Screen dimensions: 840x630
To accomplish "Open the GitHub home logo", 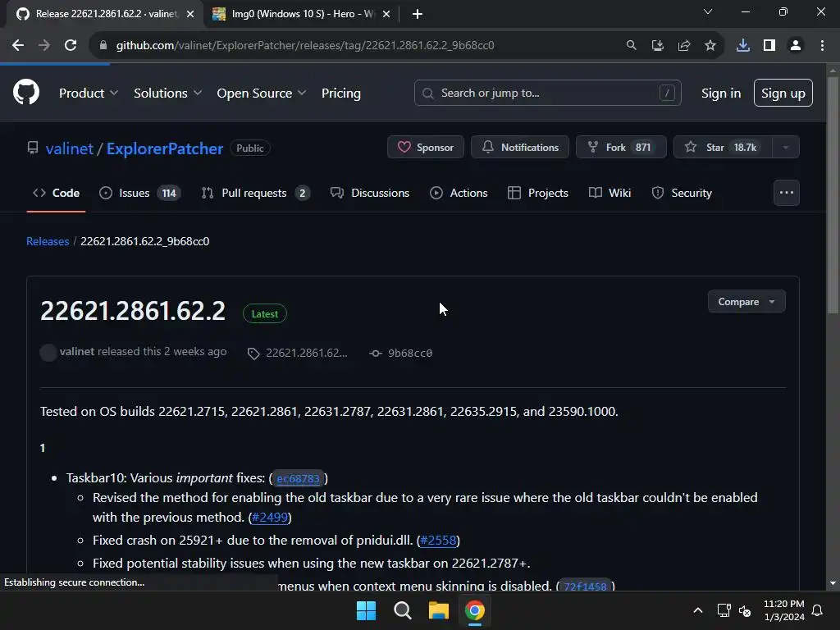I will tap(25, 92).
